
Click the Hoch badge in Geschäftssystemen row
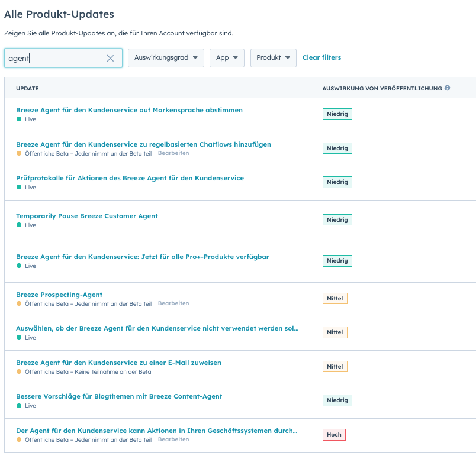coord(334,435)
